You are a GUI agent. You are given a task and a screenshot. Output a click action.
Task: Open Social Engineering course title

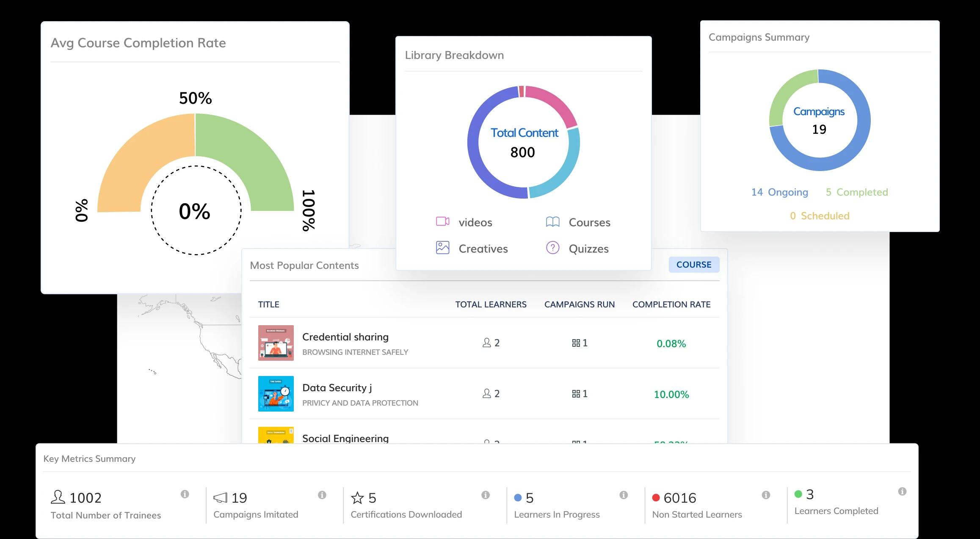pos(345,438)
